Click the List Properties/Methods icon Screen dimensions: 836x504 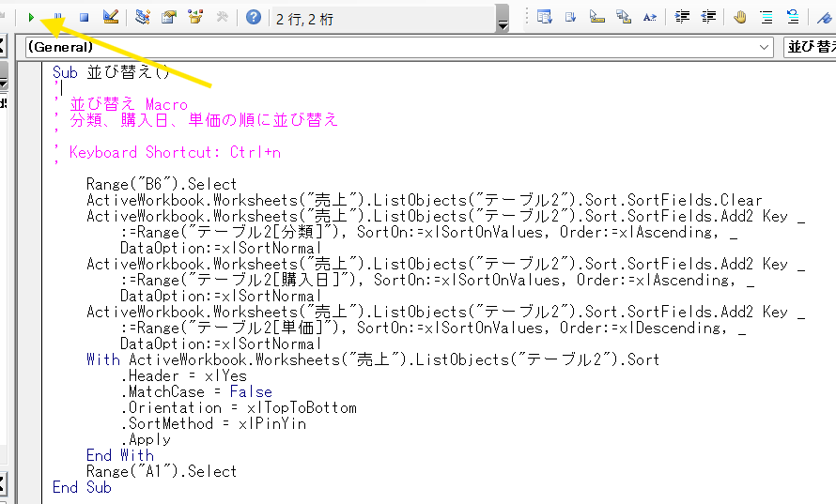[x=544, y=17]
